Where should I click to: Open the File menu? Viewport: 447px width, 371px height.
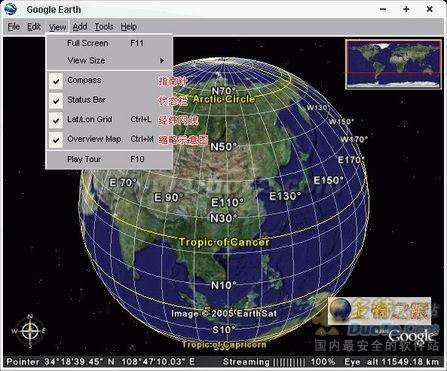click(x=14, y=27)
